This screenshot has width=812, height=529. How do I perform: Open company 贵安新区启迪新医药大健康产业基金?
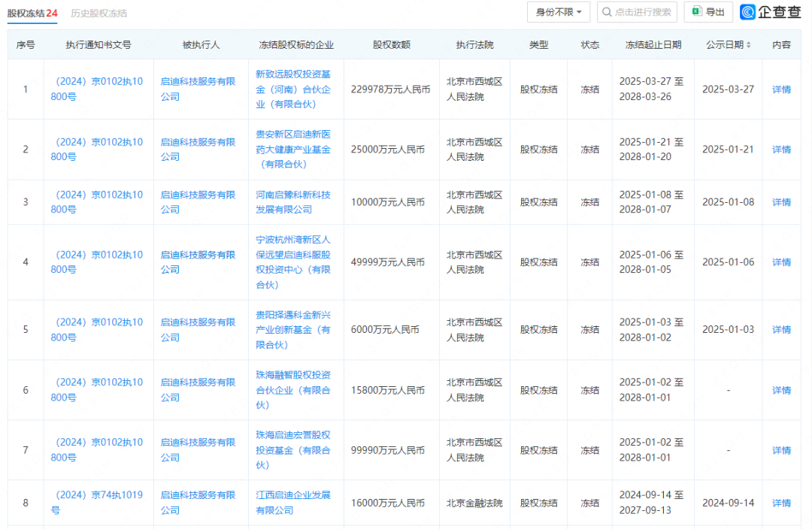point(293,149)
